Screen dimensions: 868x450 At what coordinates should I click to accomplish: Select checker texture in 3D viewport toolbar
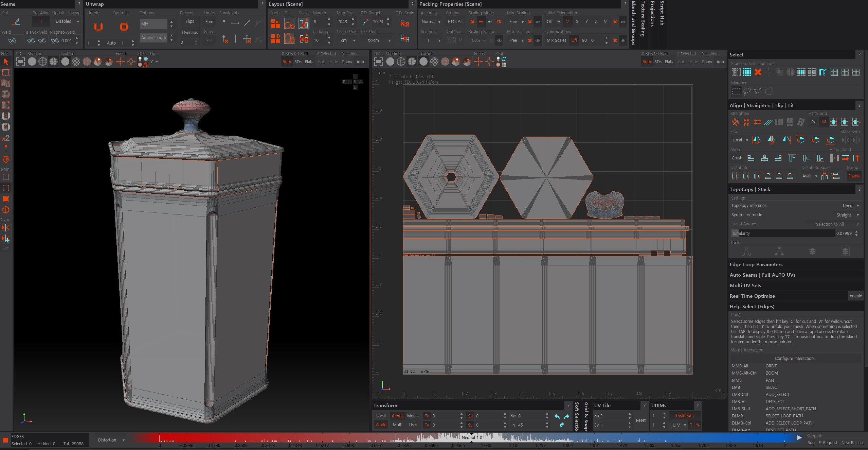(x=76, y=62)
